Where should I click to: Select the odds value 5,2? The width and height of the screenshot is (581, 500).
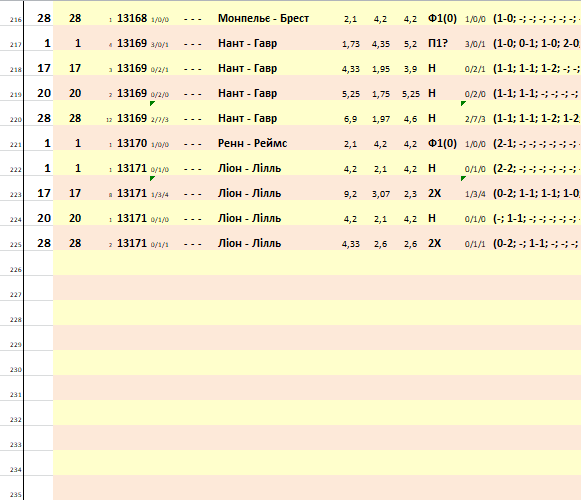click(410, 44)
